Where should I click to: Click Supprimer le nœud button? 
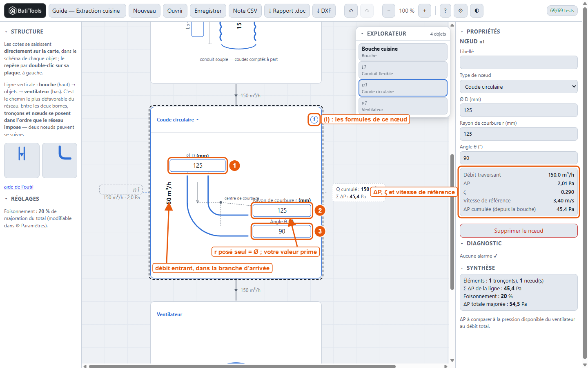point(519,231)
